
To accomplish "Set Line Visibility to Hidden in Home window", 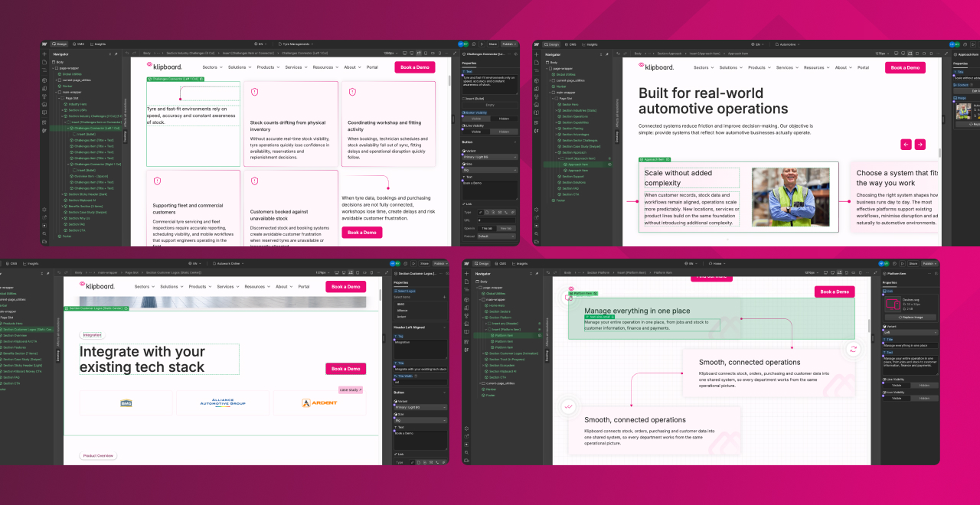I will (924, 385).
